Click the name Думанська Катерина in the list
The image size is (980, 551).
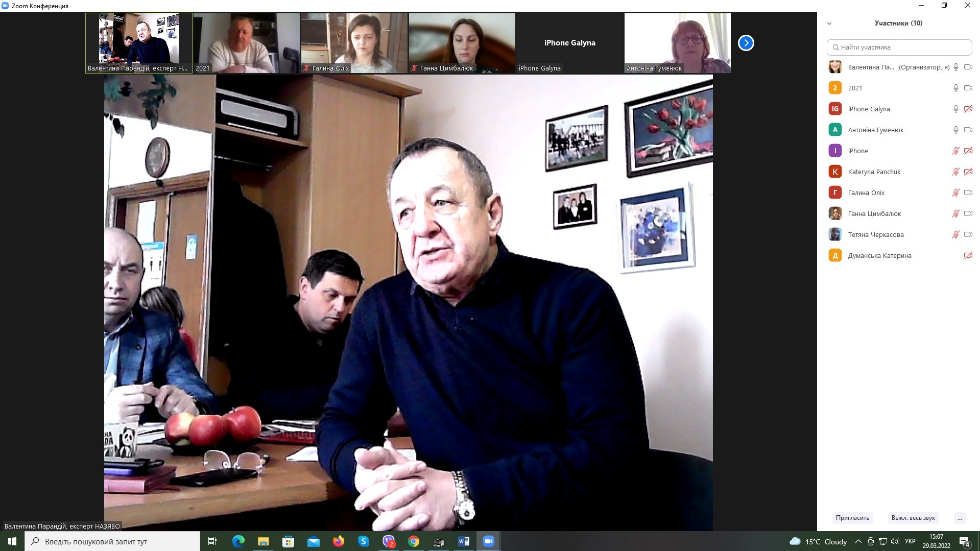(879, 255)
